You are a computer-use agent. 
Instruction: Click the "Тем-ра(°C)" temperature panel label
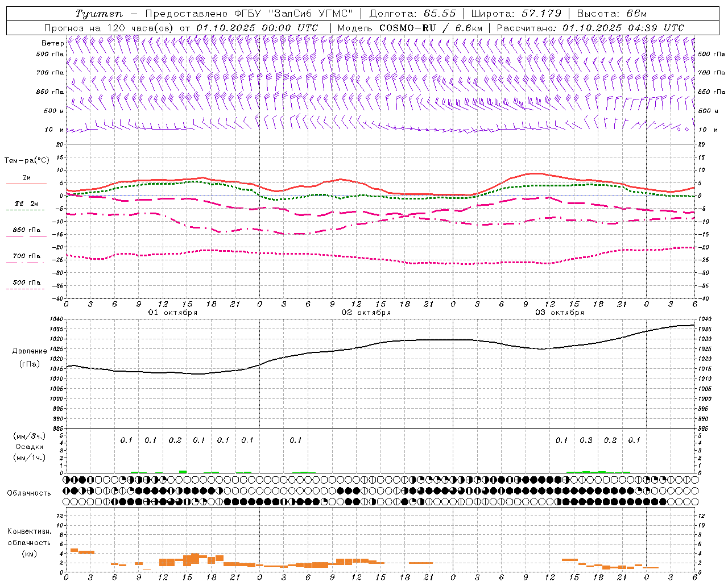pos(27,161)
